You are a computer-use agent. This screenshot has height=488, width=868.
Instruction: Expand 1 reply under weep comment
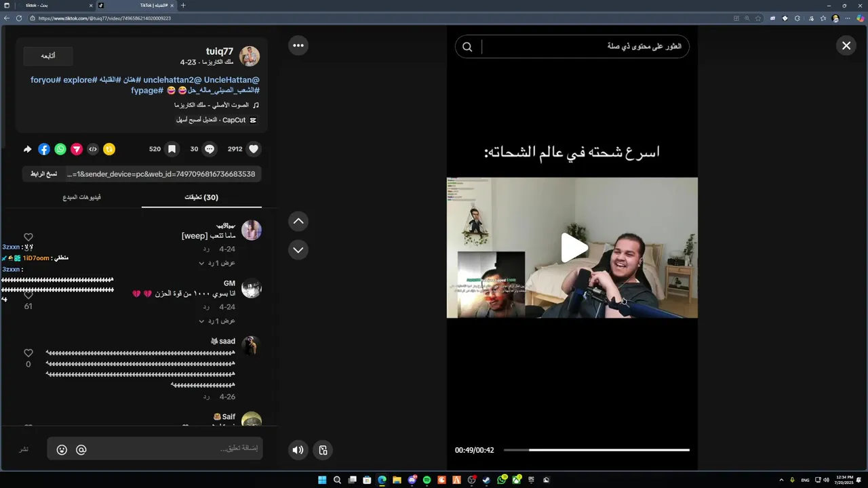click(x=217, y=263)
